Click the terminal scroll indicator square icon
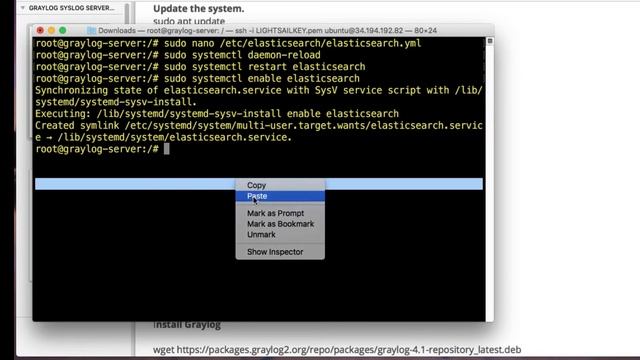 coord(490,41)
